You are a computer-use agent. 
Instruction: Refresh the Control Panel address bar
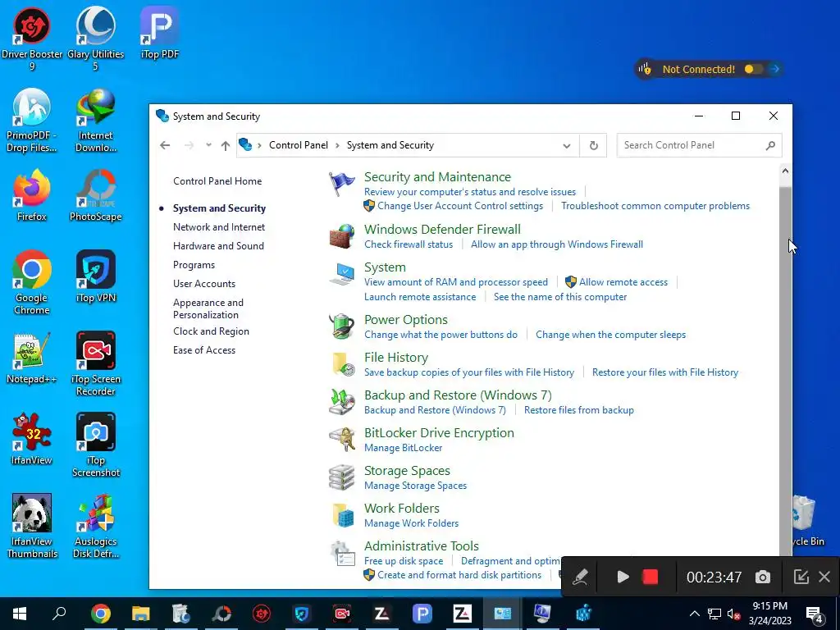pyautogui.click(x=594, y=146)
